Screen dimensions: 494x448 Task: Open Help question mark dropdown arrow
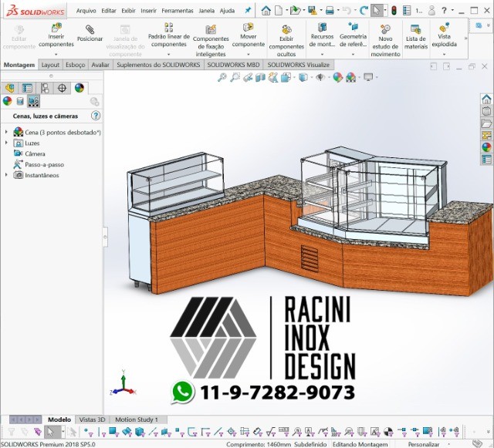point(452,11)
